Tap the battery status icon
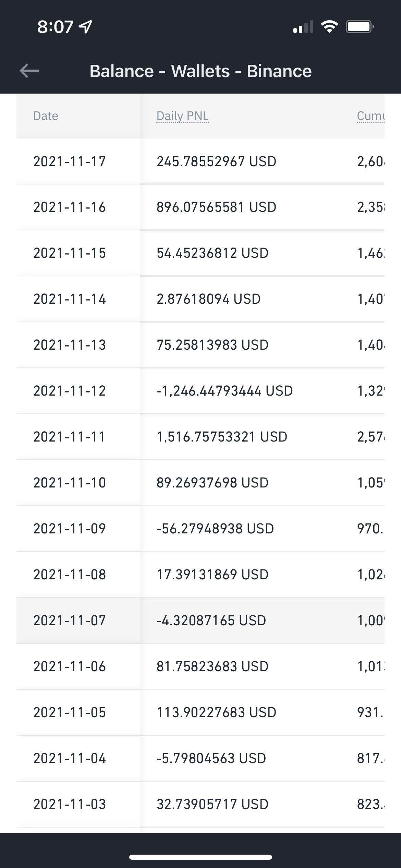Screen dimensions: 401x868 tap(359, 27)
